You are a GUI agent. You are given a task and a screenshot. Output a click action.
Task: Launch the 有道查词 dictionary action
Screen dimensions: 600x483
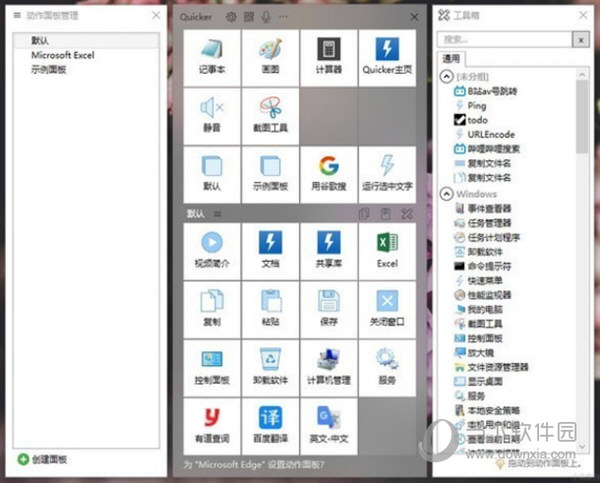[x=212, y=426]
